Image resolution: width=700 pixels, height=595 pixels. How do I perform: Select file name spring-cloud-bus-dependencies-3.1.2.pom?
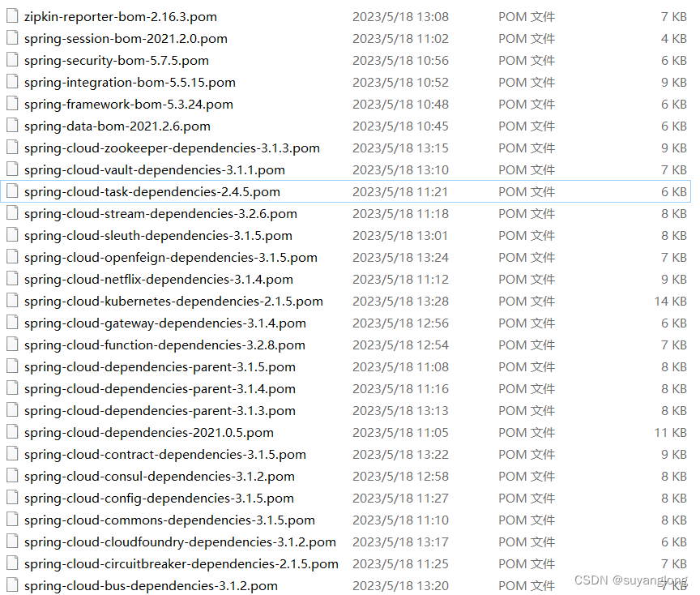(151, 586)
